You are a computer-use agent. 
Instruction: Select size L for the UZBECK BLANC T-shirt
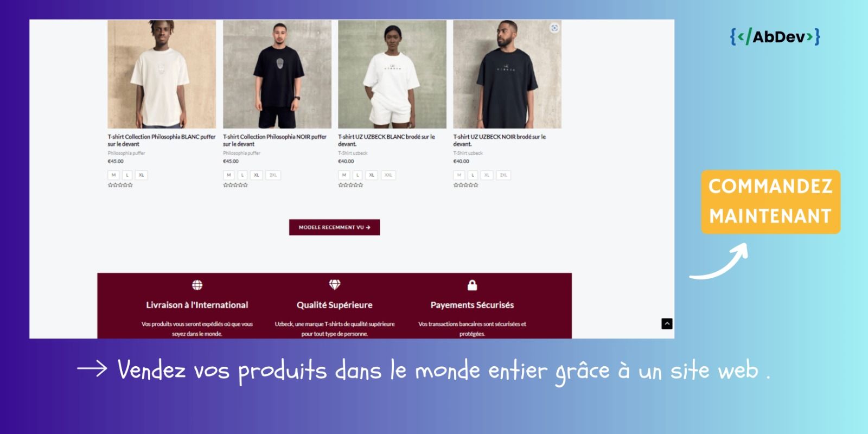pyautogui.click(x=358, y=175)
